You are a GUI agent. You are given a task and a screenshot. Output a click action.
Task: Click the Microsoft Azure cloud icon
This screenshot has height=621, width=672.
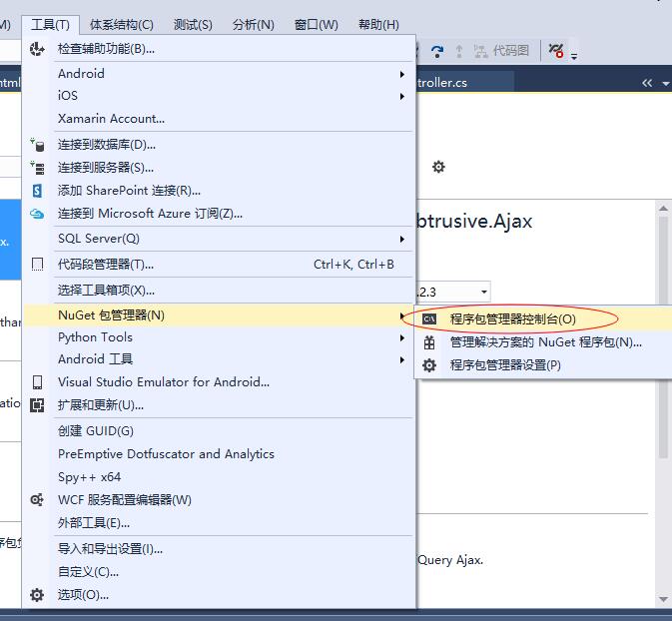pyautogui.click(x=37, y=214)
